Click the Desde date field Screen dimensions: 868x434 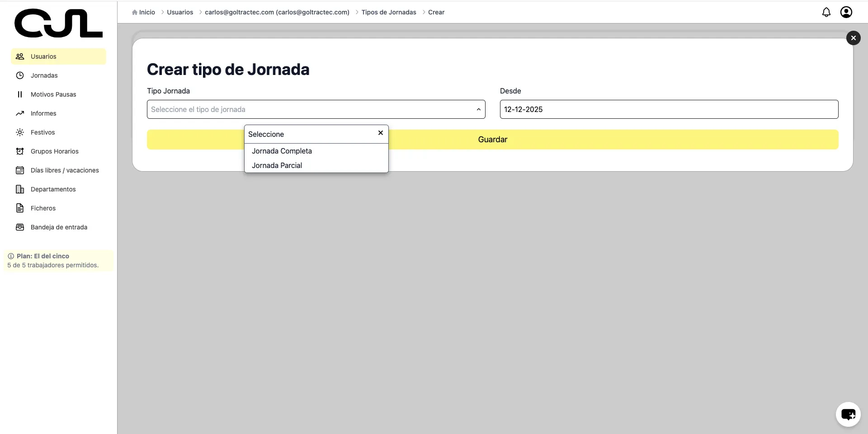[x=669, y=109]
